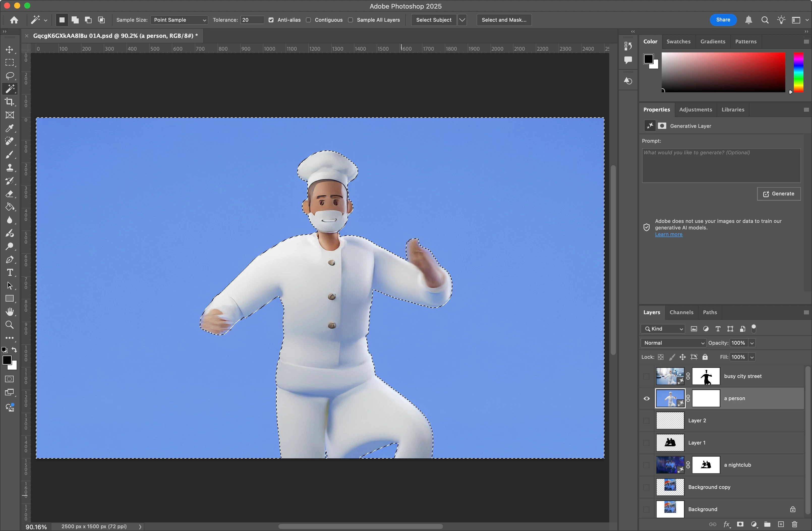Screen dimensions: 812x531
Task: Select the Pen tool
Action: [x=10, y=259]
